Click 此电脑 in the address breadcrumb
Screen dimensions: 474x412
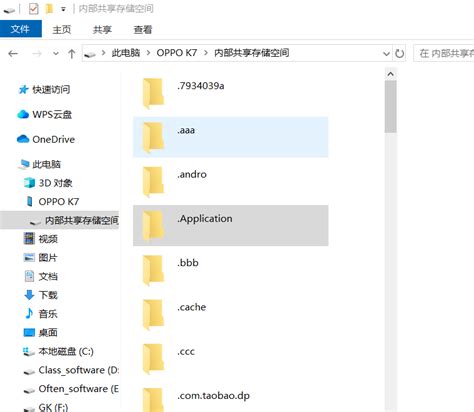coord(126,53)
